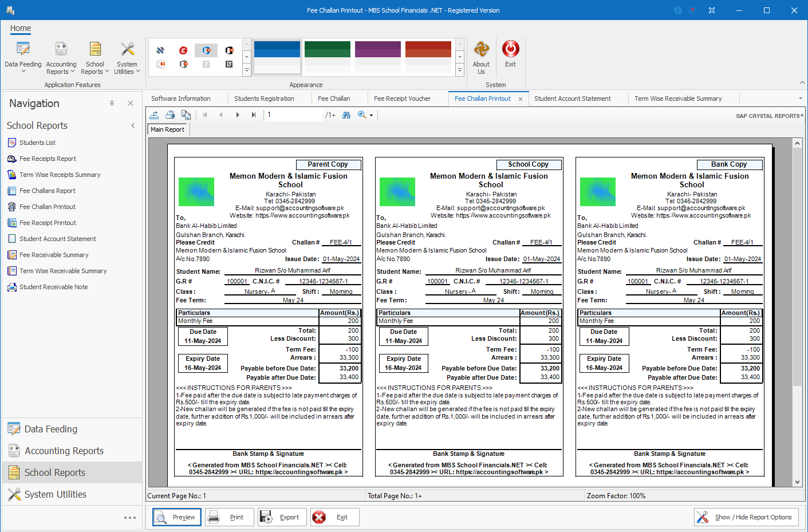This screenshot has height=532, width=808.
Task: Choose the black Office skin icon
Action: 229,50
